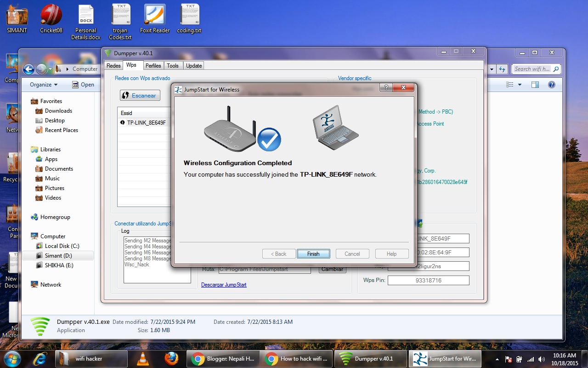
Task: Click the Ruta path input field
Action: click(x=265, y=269)
